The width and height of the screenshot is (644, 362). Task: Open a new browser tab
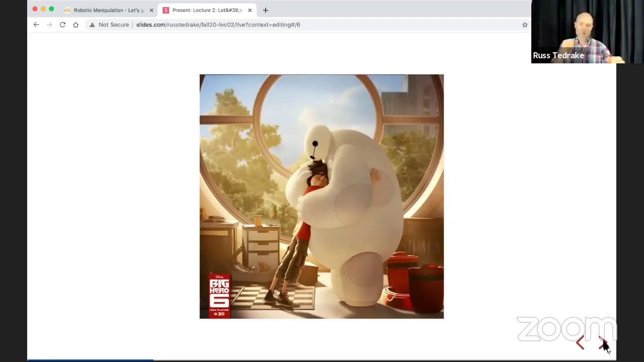pyautogui.click(x=266, y=10)
